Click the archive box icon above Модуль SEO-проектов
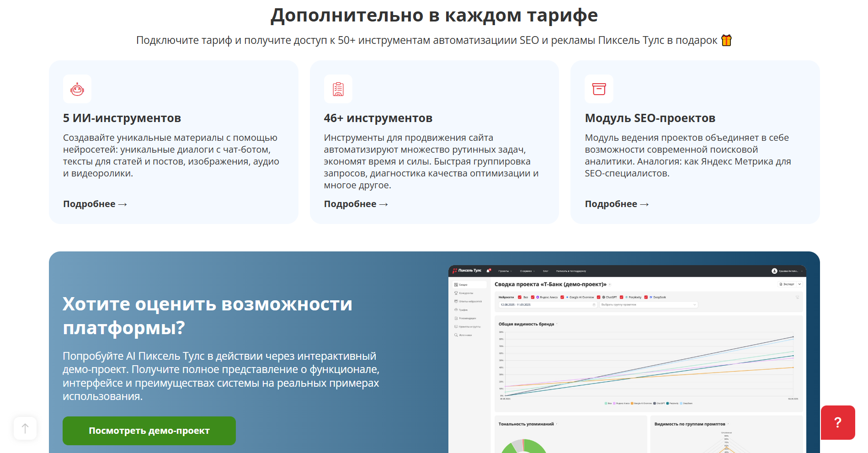The height and width of the screenshot is (453, 868). (599, 89)
